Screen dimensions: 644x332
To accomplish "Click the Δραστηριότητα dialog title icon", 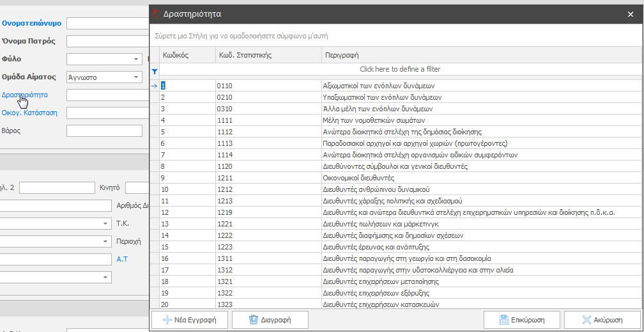I will click(x=157, y=13).
